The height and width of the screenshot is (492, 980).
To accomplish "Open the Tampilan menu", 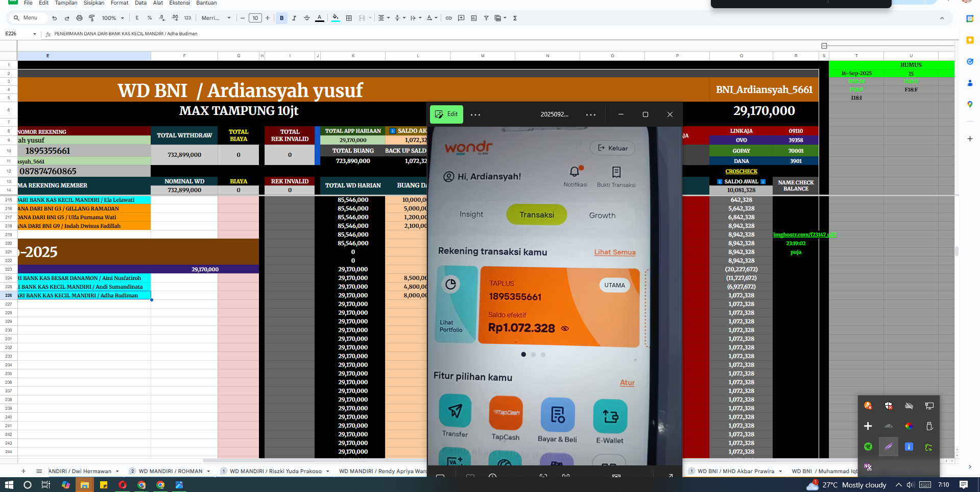I will tap(66, 3).
